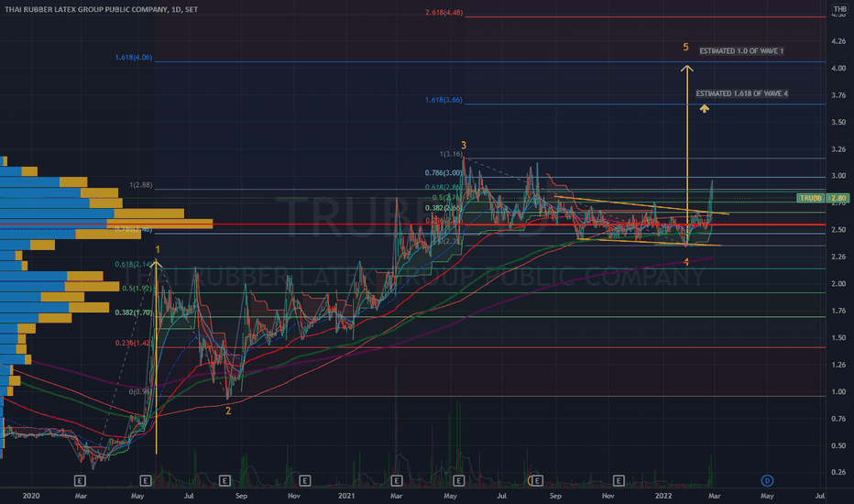Select the 1(2.88) Fibonacci label
This screenshot has height=504, width=854.
pyautogui.click(x=141, y=185)
